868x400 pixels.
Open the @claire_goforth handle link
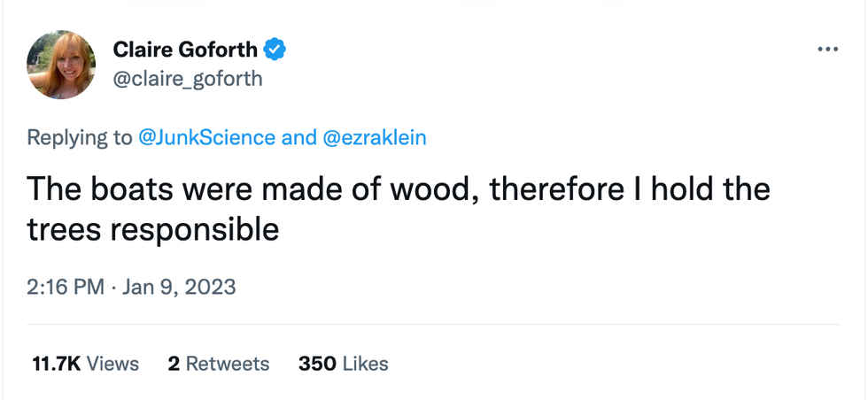(x=188, y=79)
